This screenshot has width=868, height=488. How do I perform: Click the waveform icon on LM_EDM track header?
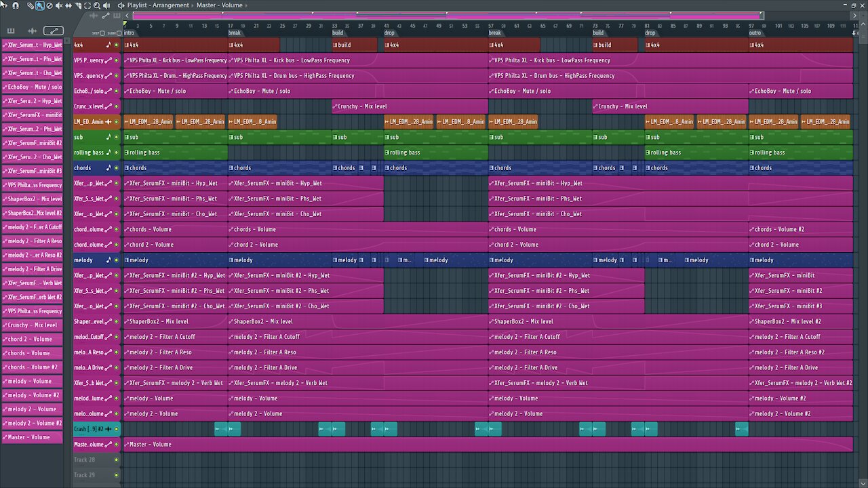108,122
